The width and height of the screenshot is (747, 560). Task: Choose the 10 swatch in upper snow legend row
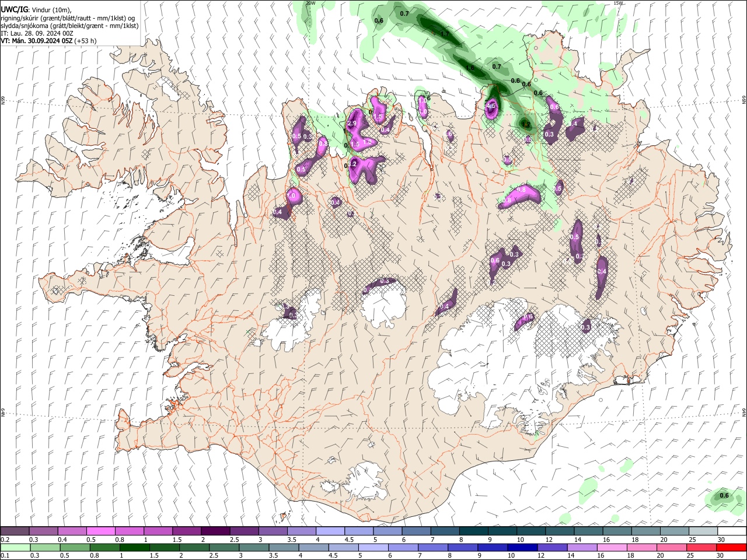tap(530, 531)
